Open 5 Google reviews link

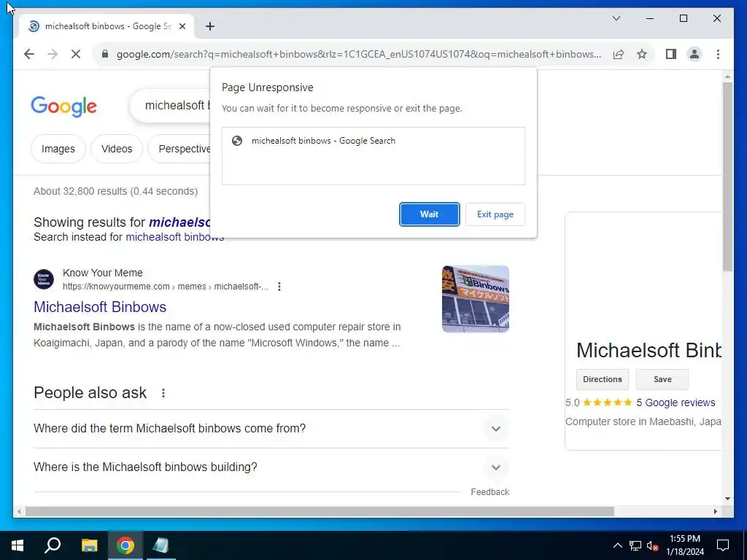(676, 402)
